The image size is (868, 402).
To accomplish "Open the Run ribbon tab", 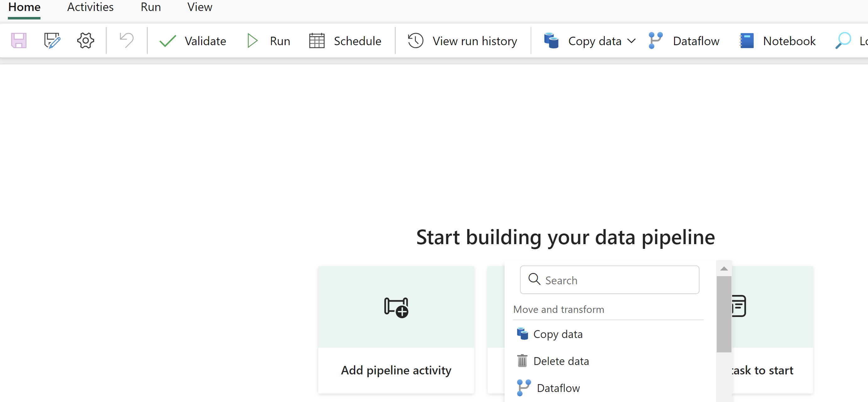I will click(151, 7).
